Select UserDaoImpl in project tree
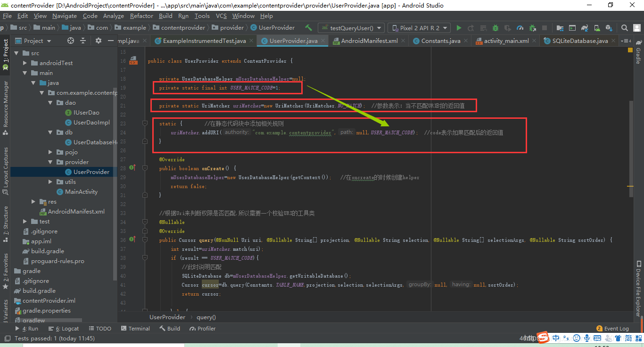 coord(87,123)
